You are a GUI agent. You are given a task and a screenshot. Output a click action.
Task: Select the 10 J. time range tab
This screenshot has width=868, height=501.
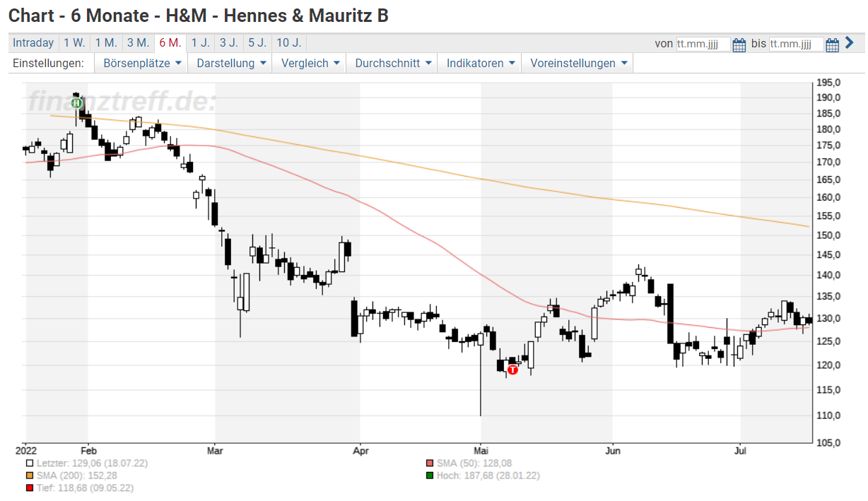(x=289, y=43)
